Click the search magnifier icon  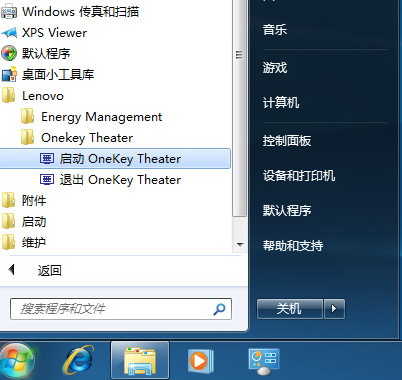click(x=219, y=309)
